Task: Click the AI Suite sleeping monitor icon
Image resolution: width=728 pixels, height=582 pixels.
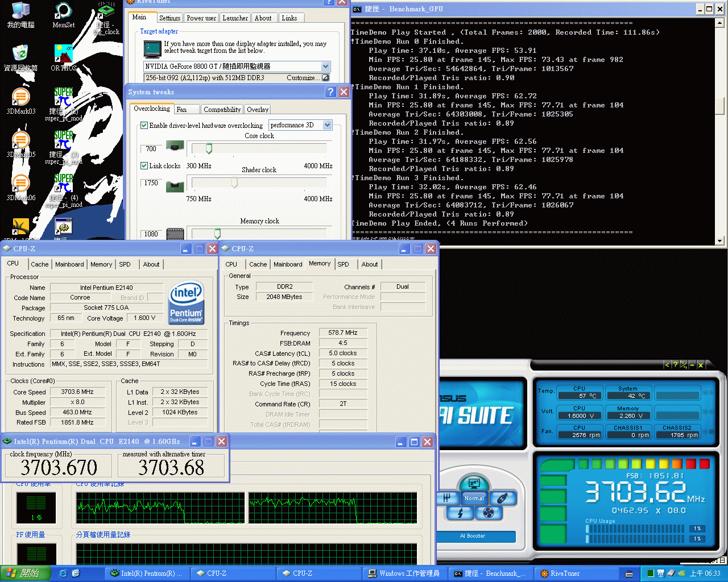Action: coord(474,484)
